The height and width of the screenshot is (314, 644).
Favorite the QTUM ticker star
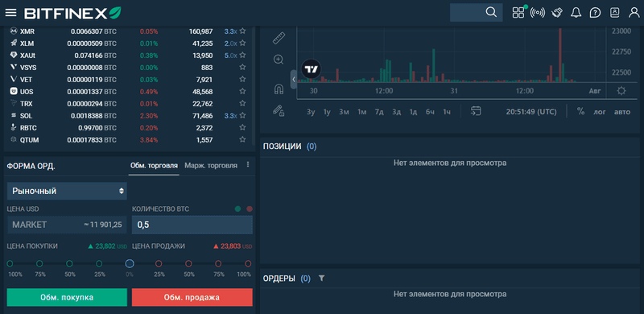point(243,140)
